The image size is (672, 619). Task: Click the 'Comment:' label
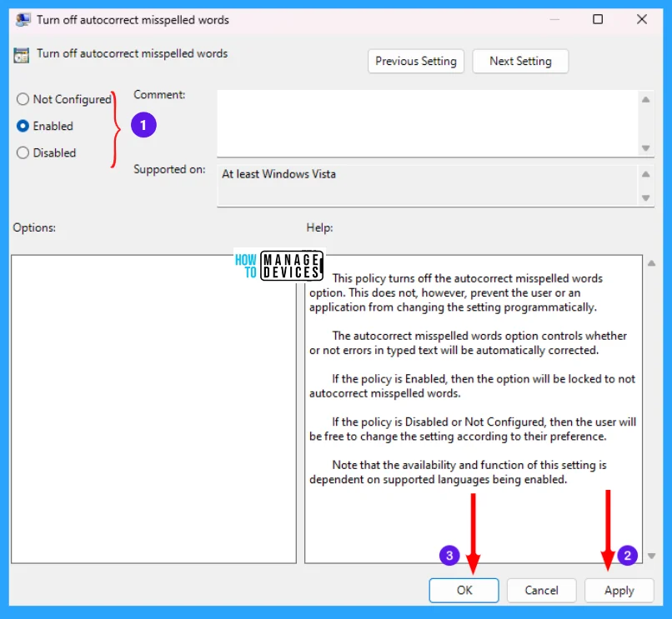click(x=159, y=95)
